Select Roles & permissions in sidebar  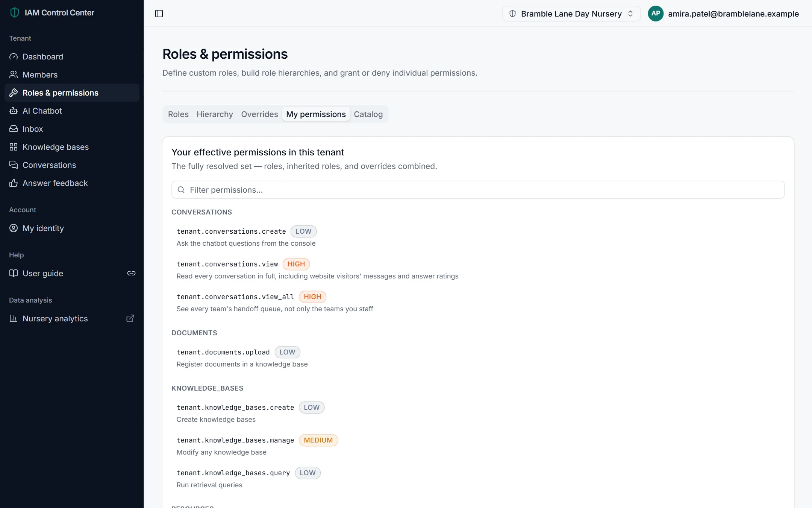point(72,93)
